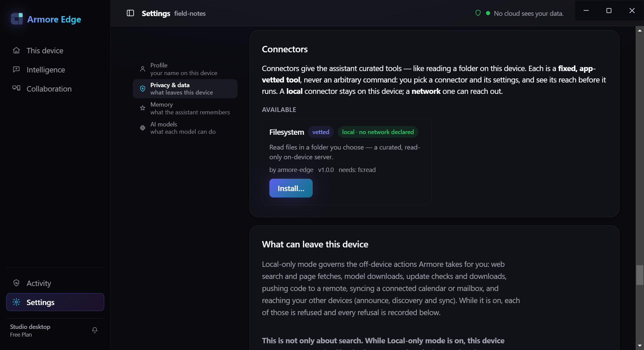Click the 'needs: fs:read' text
Image resolution: width=644 pixels, height=350 pixels.
point(357,170)
